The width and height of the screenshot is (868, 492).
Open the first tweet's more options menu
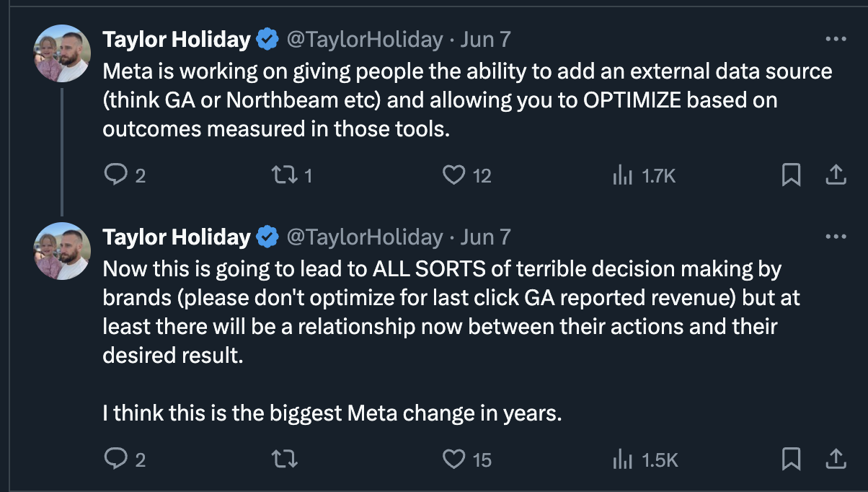[x=835, y=39]
